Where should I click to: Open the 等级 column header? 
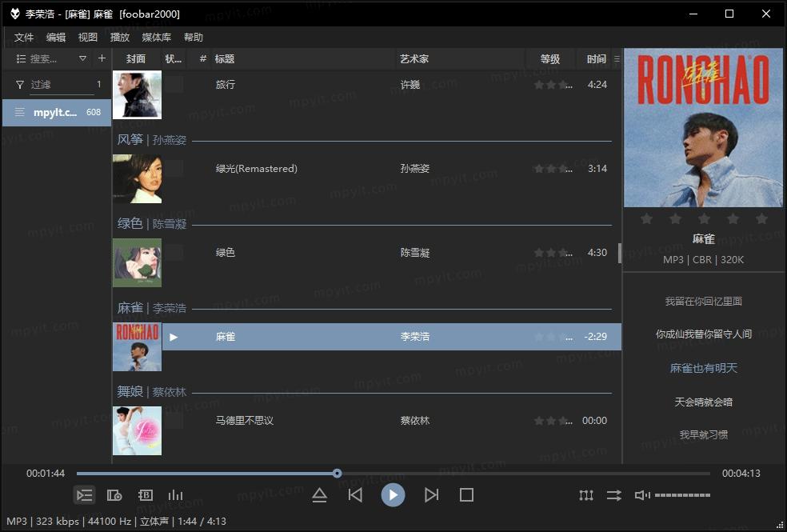pos(551,58)
